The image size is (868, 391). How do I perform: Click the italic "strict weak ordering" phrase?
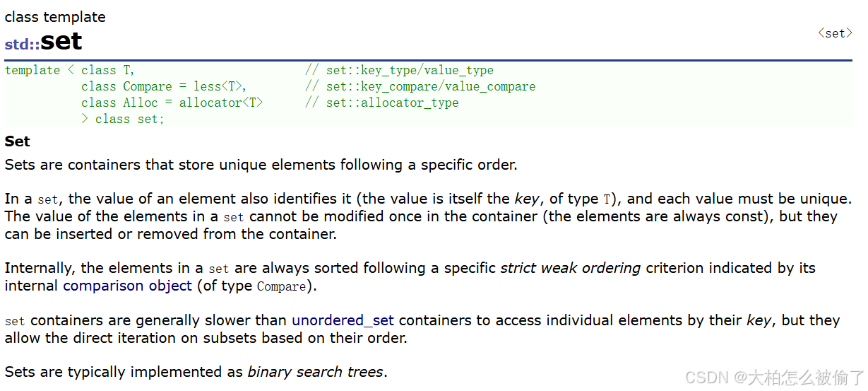pyautogui.click(x=571, y=268)
